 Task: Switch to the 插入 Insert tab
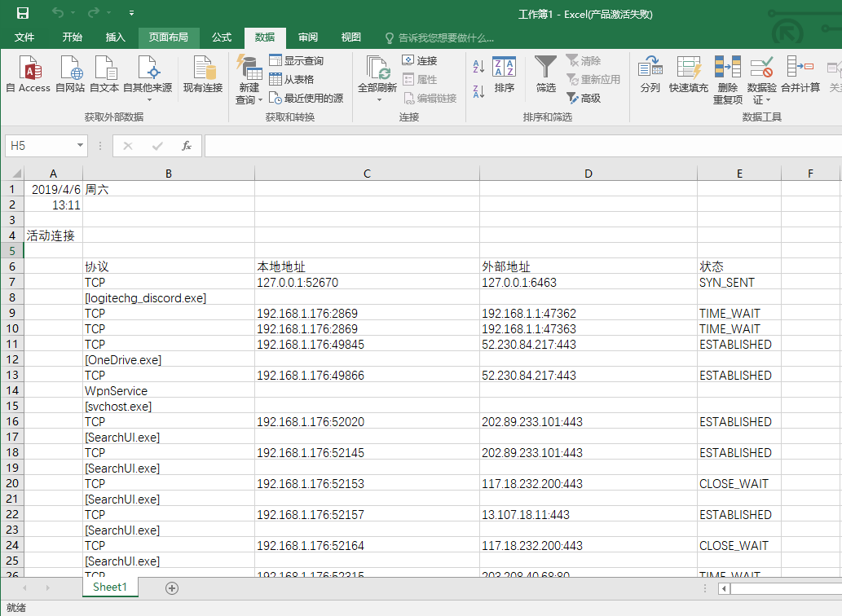[115, 37]
